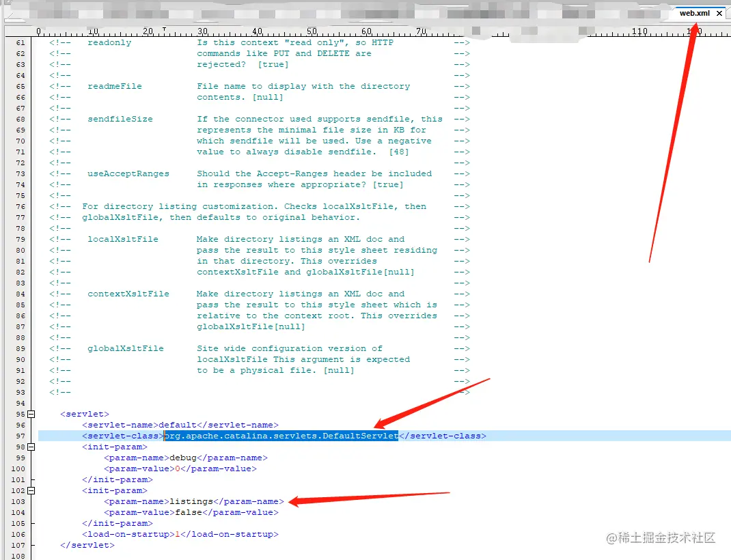731x560 pixels.
Task: Click the 'localXsltFile' comment parameter name
Action: 123,239
